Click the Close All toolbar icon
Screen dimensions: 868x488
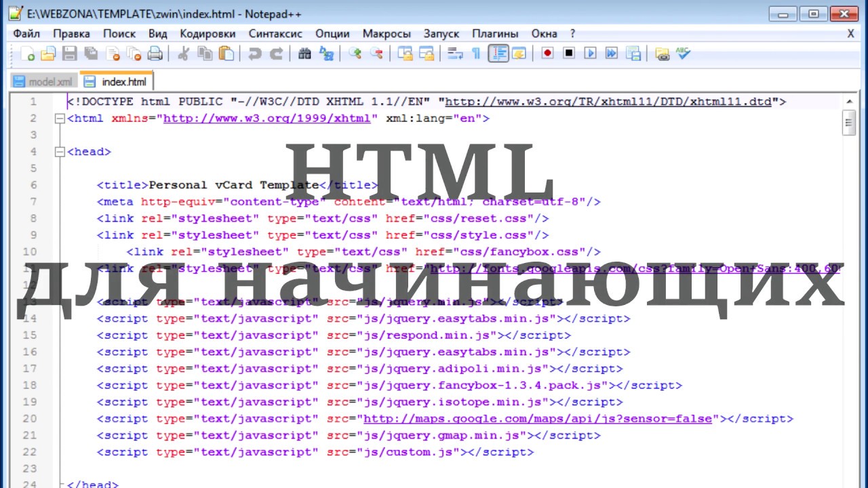pyautogui.click(x=134, y=54)
